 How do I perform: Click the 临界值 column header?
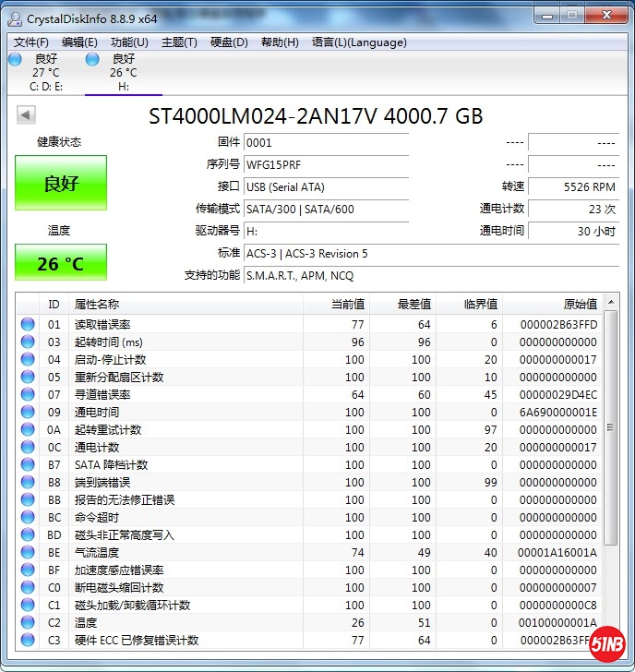pyautogui.click(x=470, y=305)
